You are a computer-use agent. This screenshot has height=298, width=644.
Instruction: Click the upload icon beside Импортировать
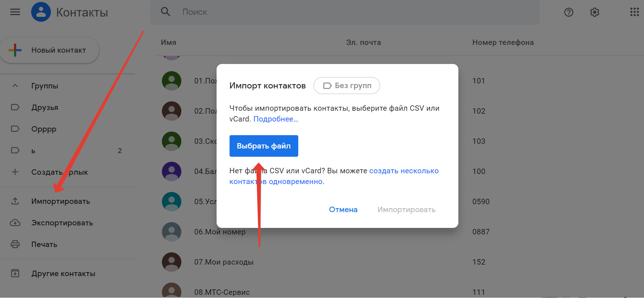tap(15, 201)
